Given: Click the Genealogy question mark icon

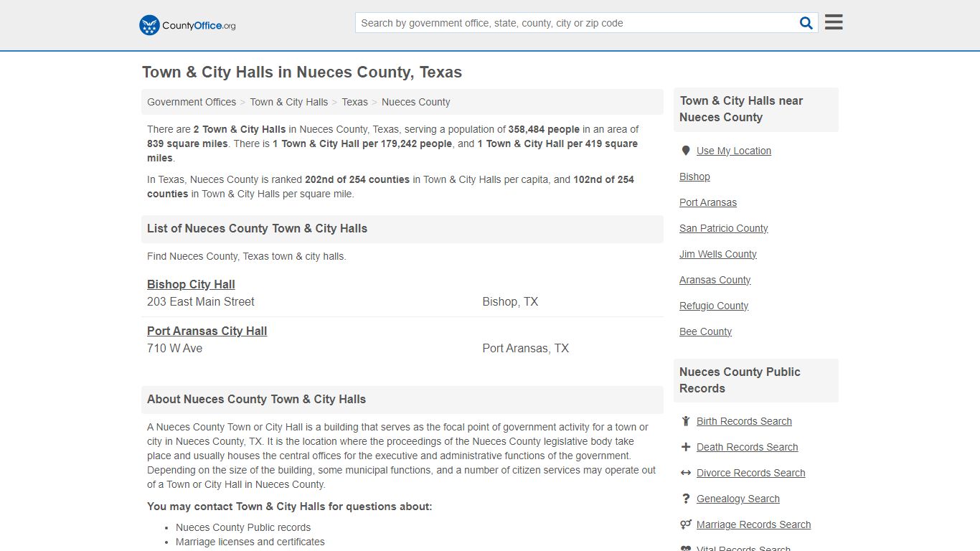Looking at the screenshot, I should 686,499.
